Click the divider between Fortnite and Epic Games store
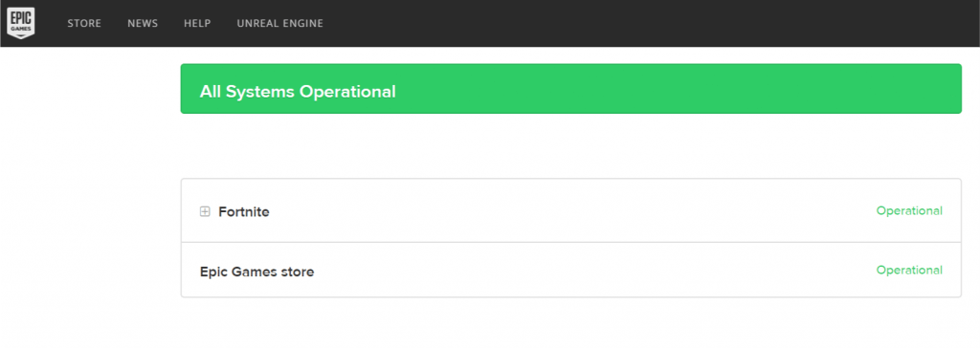 (x=570, y=242)
